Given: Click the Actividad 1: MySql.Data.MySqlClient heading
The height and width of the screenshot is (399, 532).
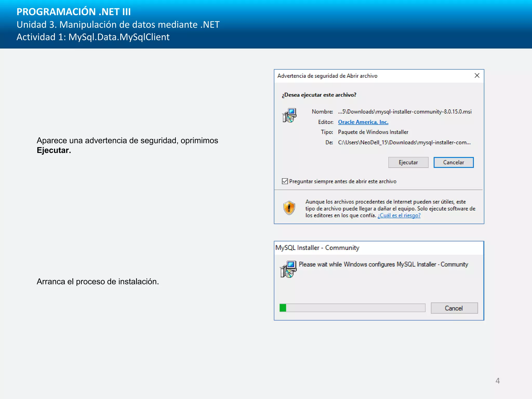Looking at the screenshot, I should (93, 37).
